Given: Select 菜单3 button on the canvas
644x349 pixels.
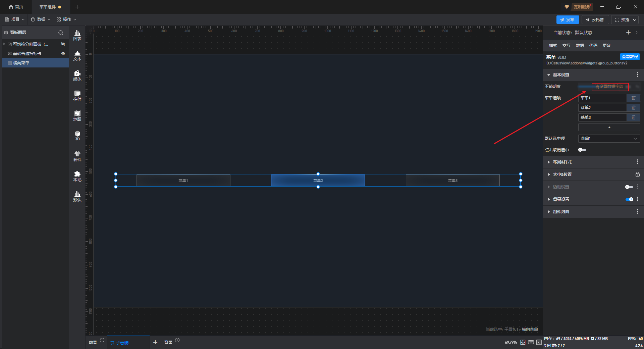Looking at the screenshot, I should pos(453,181).
